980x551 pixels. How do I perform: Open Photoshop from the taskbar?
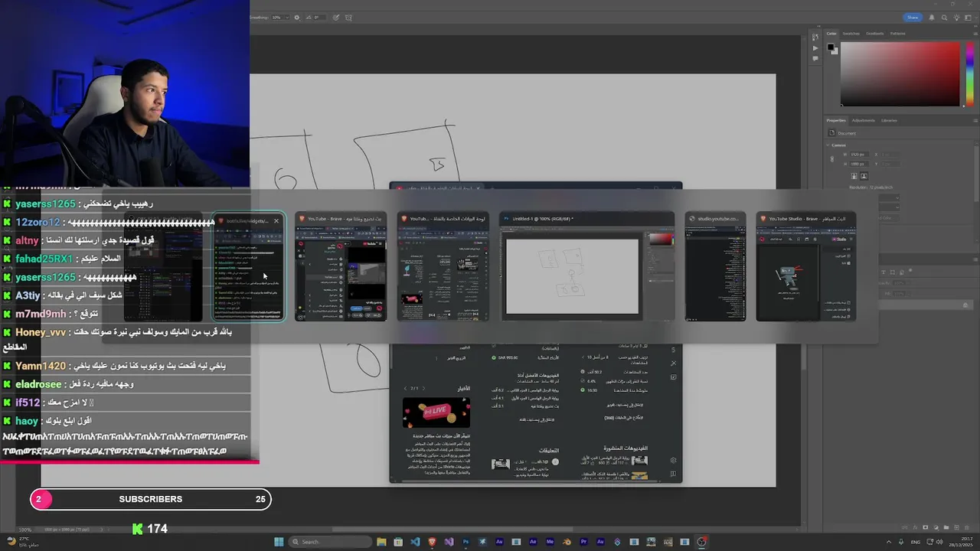coord(466,542)
